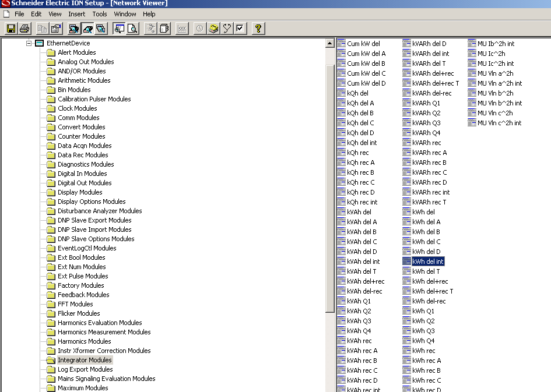This screenshot has width=551, height=392.
Task: Open the Help menu
Action: pyautogui.click(x=149, y=14)
